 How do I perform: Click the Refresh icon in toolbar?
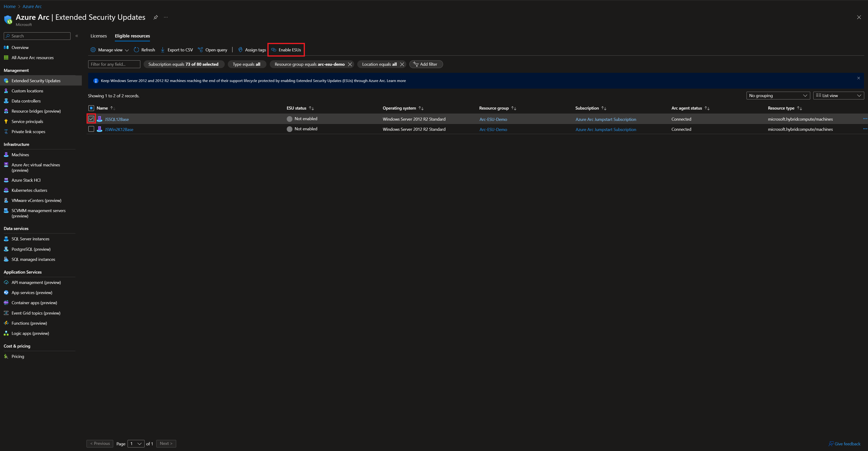pos(136,50)
